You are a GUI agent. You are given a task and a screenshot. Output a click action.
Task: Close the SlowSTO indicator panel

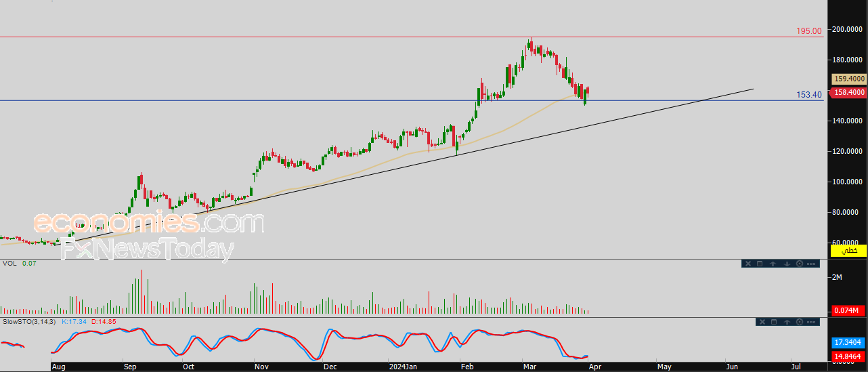(762, 322)
